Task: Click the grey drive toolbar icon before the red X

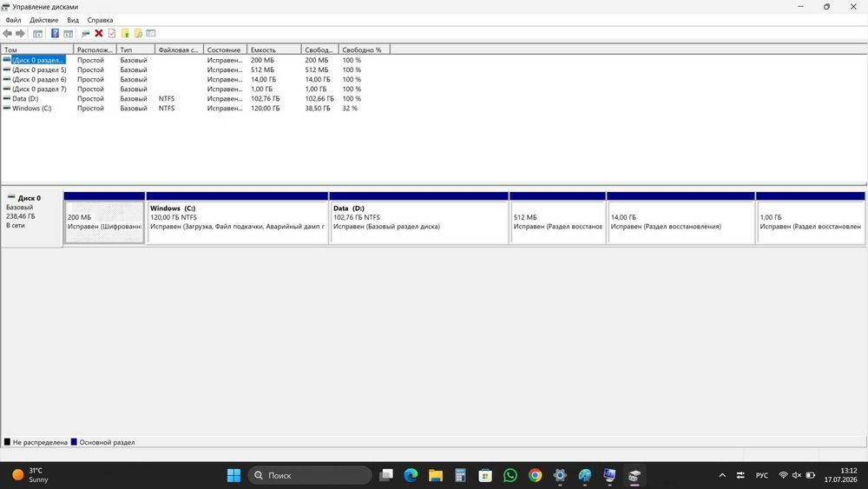Action: [x=85, y=34]
